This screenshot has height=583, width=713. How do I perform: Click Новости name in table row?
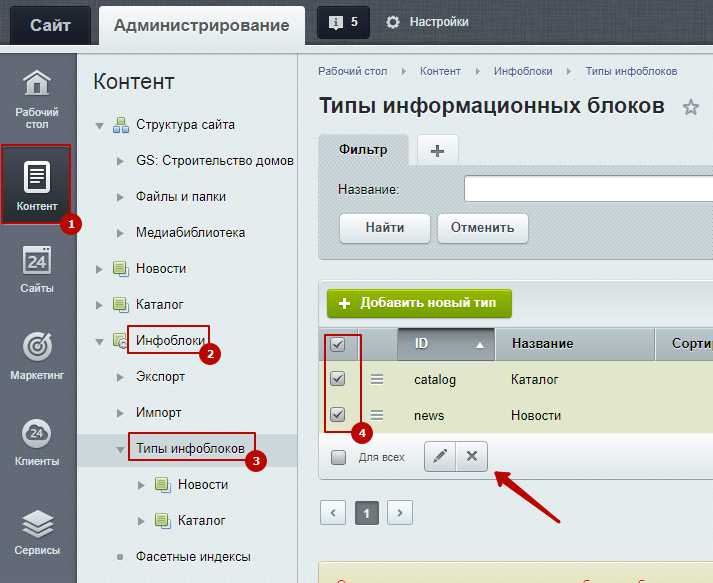click(536, 415)
